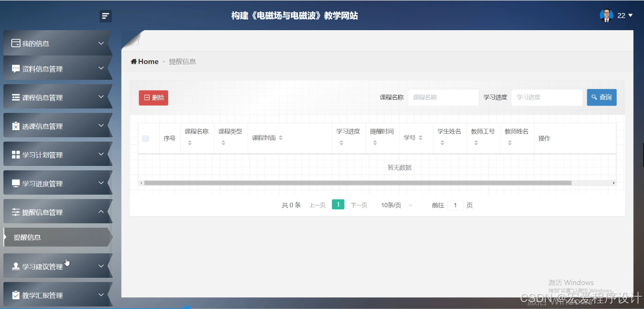Sort by 课程封面 column arrows
The width and height of the screenshot is (644, 309).
tap(280, 138)
